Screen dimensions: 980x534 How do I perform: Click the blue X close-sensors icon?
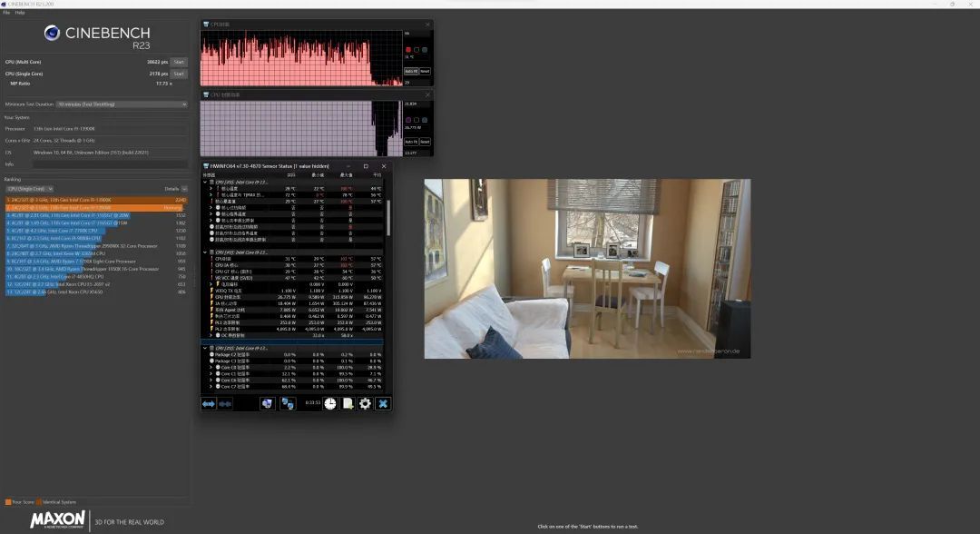pyautogui.click(x=383, y=403)
